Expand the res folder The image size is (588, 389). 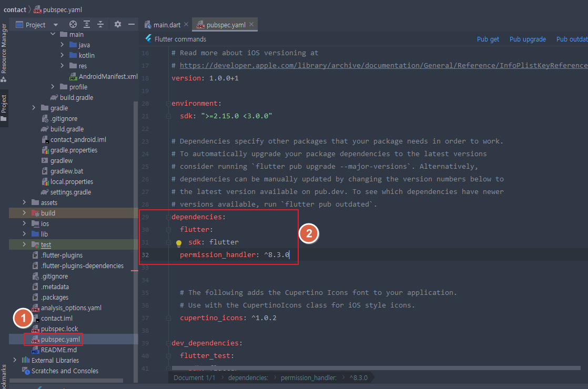[x=62, y=66]
